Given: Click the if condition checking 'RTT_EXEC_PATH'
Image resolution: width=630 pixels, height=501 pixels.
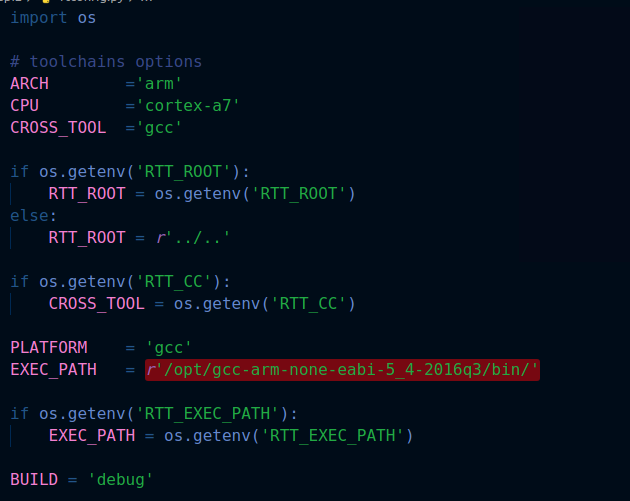Looking at the screenshot, I should (x=154, y=413).
